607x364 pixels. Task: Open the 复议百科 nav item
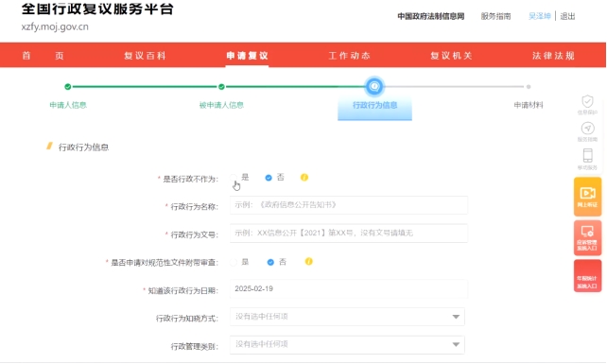[145, 56]
